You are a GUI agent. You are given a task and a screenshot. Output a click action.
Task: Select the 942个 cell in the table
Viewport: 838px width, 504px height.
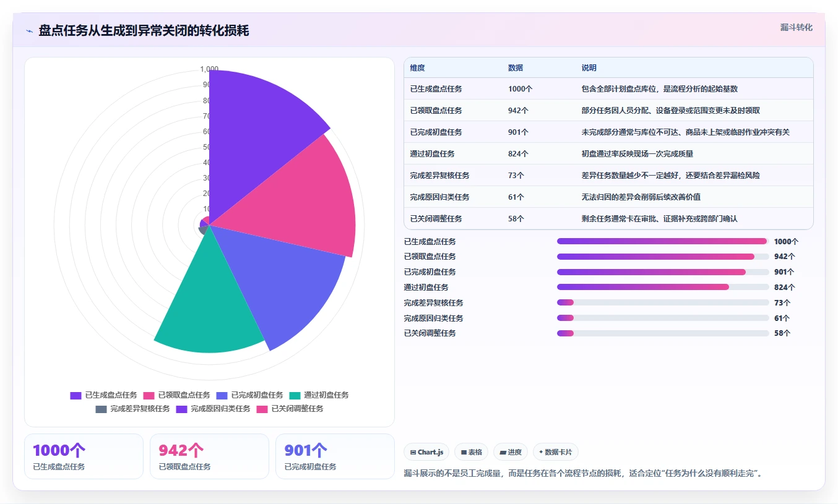click(518, 111)
